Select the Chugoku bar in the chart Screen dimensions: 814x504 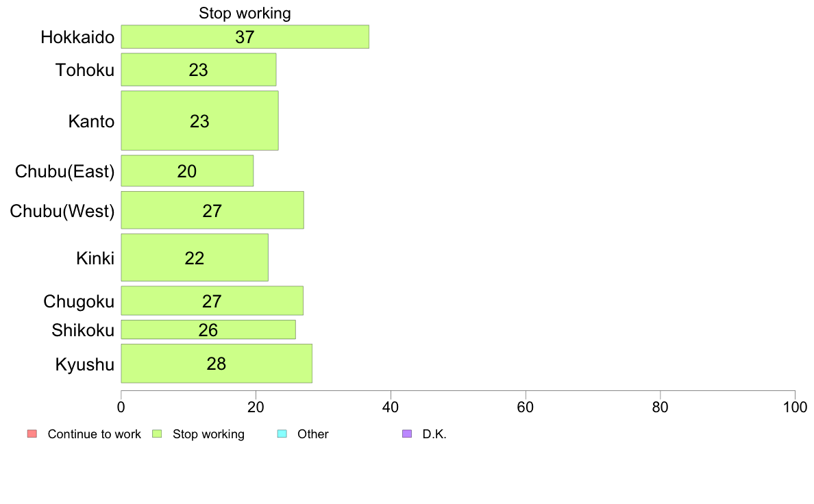coord(212,301)
